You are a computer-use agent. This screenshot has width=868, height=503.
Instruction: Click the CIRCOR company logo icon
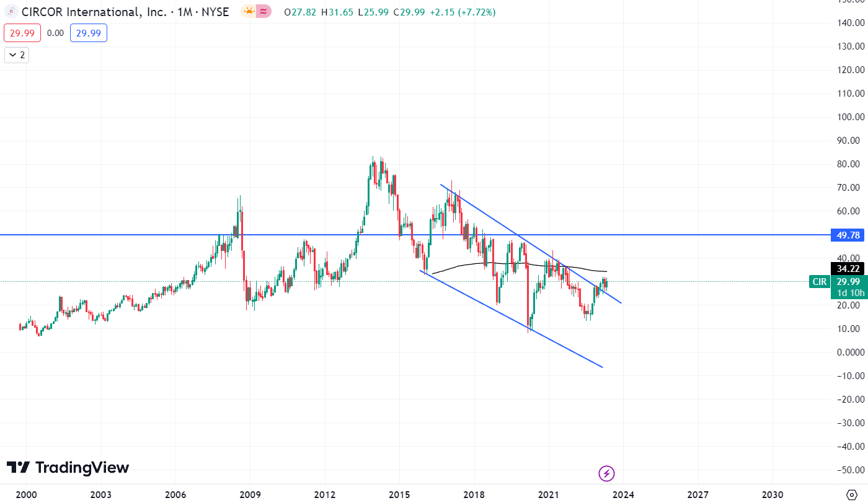11,12
